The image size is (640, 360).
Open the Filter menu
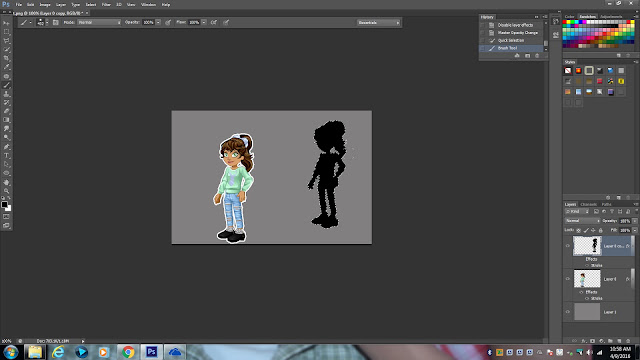(106, 4)
